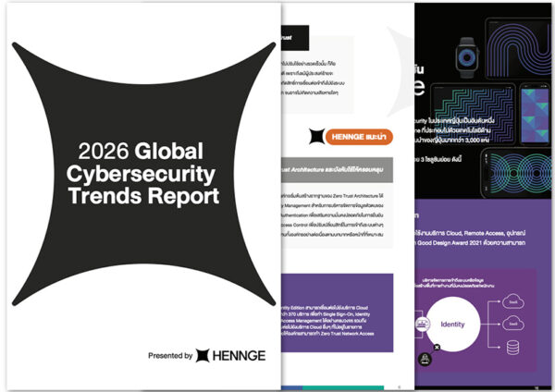Click the attacker figure icon in black circle

[x=425, y=360]
